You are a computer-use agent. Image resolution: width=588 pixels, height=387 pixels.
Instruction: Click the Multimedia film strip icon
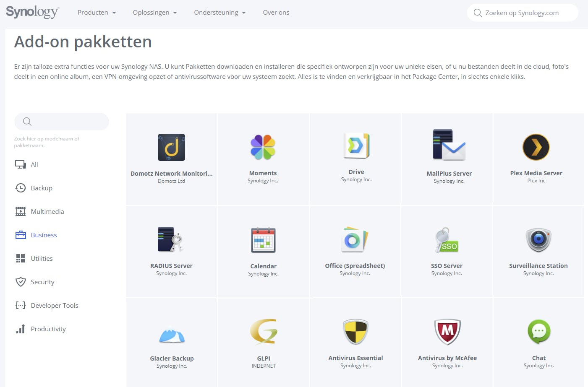pos(21,211)
